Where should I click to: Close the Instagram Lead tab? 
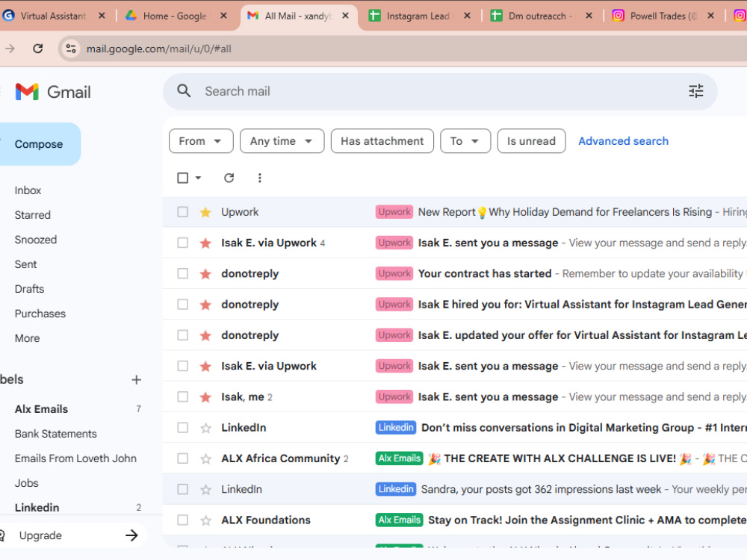[x=468, y=16]
